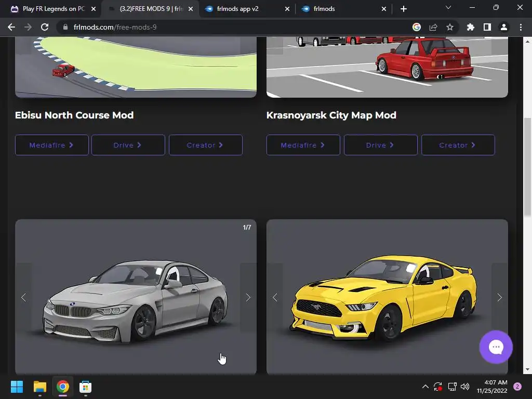This screenshot has width=532, height=399.
Task: Open the Windows Start menu
Action: click(17, 387)
